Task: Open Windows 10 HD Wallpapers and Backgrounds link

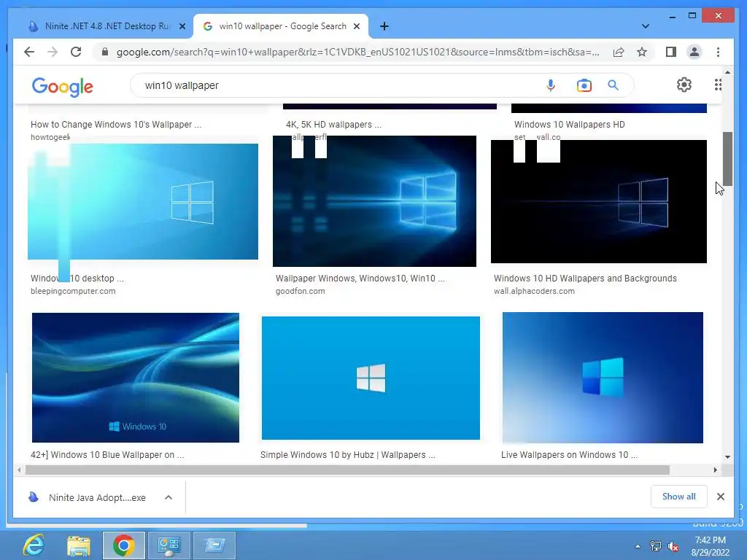Action: [585, 278]
